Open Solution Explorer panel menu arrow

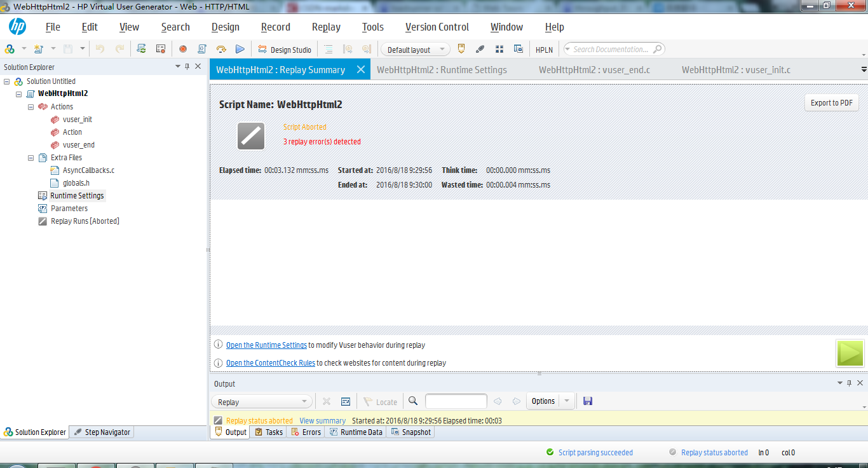pos(177,66)
